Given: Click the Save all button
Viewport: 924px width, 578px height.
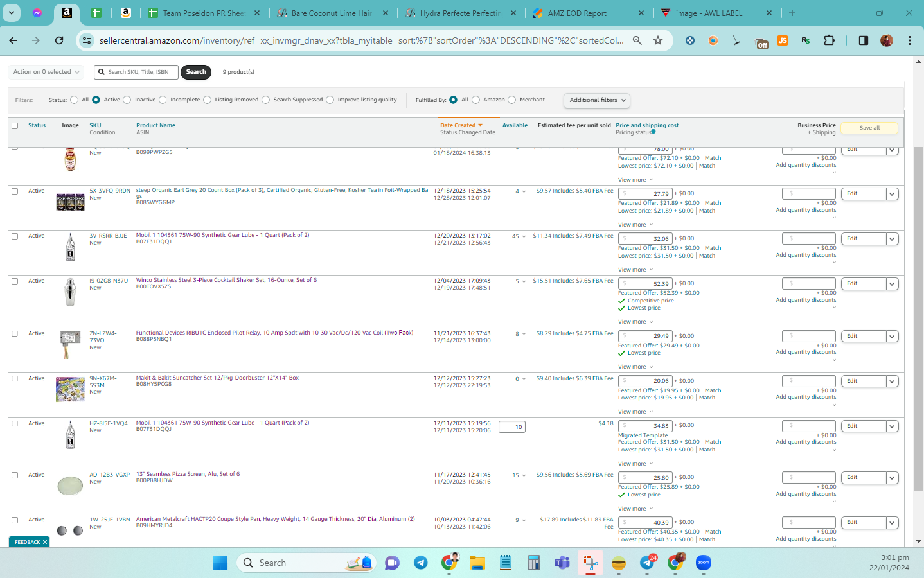Looking at the screenshot, I should tap(869, 128).
